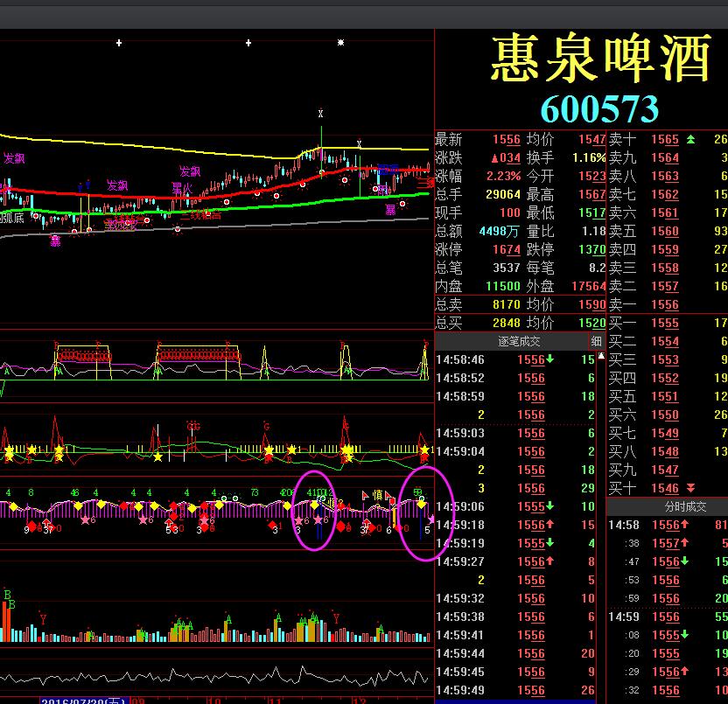Click the 买十 bid price 1546
Image resolution: width=728 pixels, height=704 pixels.
click(x=665, y=488)
